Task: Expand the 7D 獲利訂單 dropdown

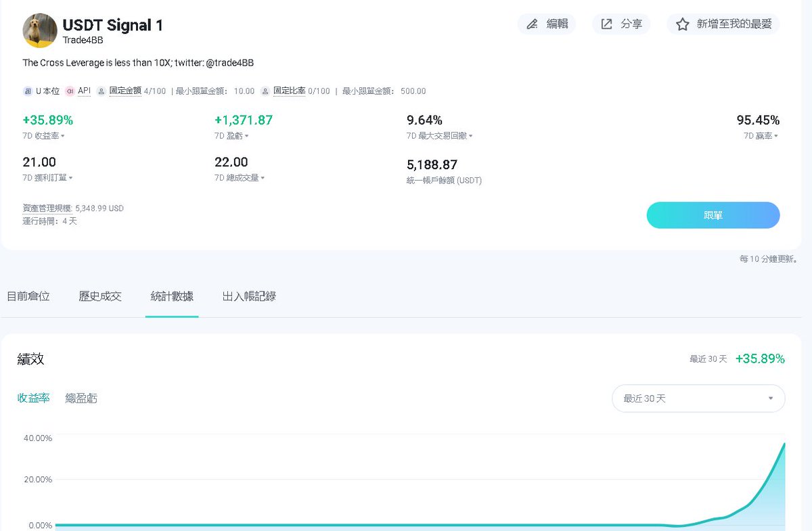Action: click(48, 178)
